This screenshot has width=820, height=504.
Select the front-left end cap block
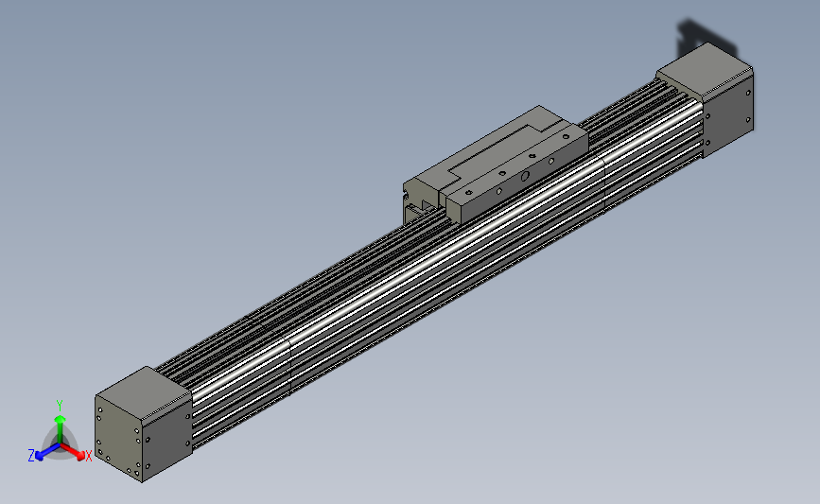(144, 424)
